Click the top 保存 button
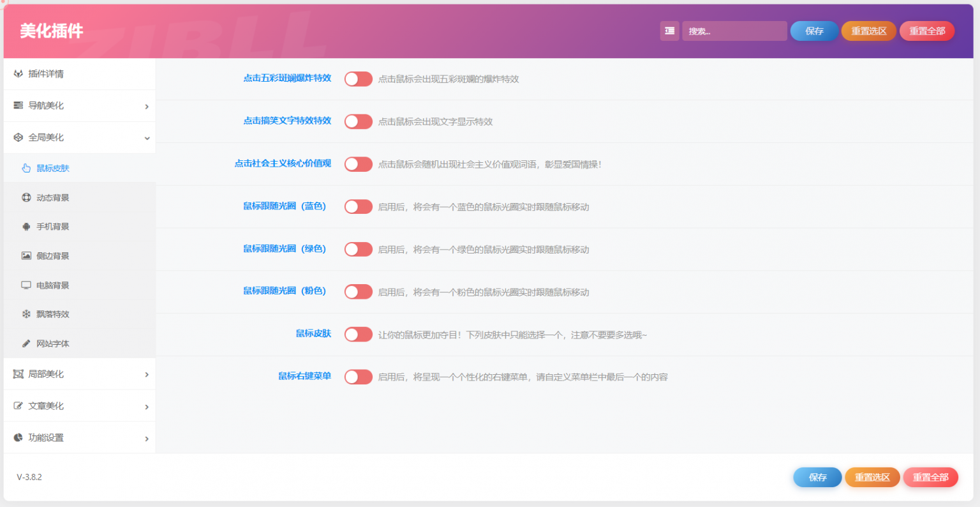980x507 pixels. pos(814,31)
